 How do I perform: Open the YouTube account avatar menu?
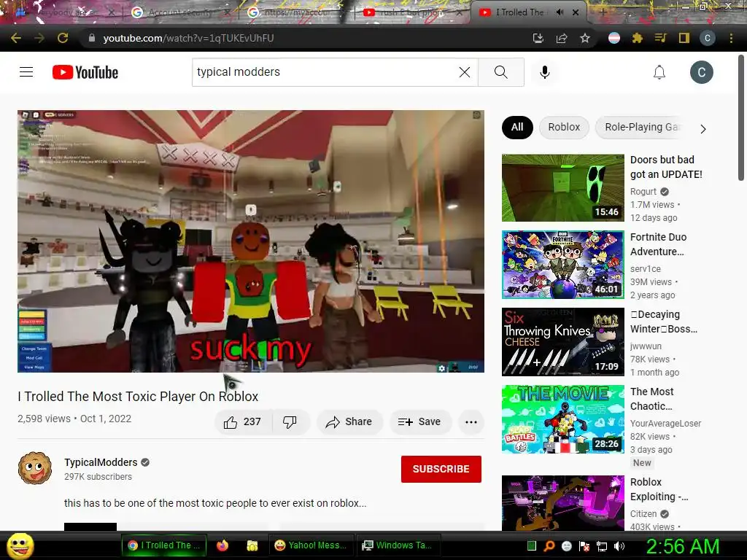click(x=701, y=72)
